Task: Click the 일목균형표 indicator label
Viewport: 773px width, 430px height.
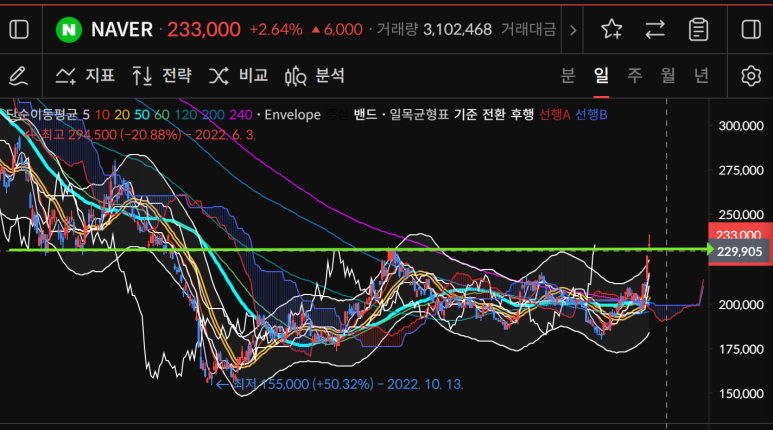Action: tap(419, 115)
